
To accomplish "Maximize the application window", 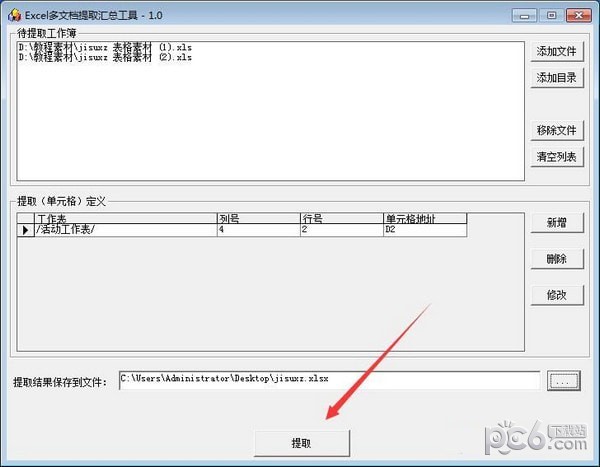I will pos(551,15).
